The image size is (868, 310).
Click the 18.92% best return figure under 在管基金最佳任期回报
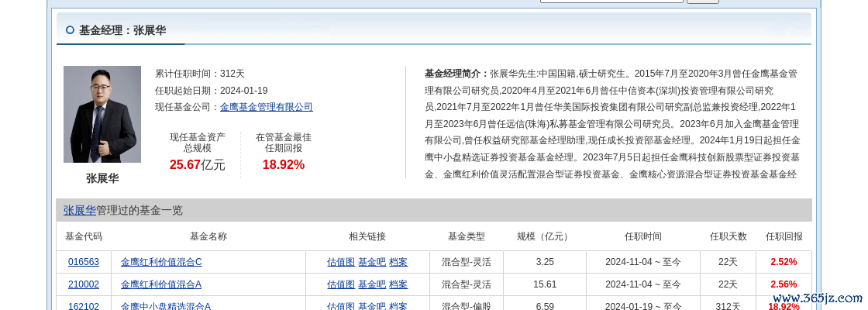(x=284, y=164)
